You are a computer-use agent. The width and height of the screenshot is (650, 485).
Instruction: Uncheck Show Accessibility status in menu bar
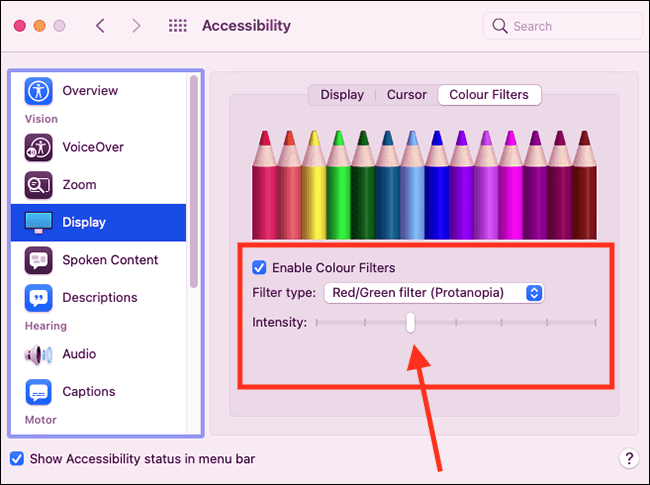17,458
